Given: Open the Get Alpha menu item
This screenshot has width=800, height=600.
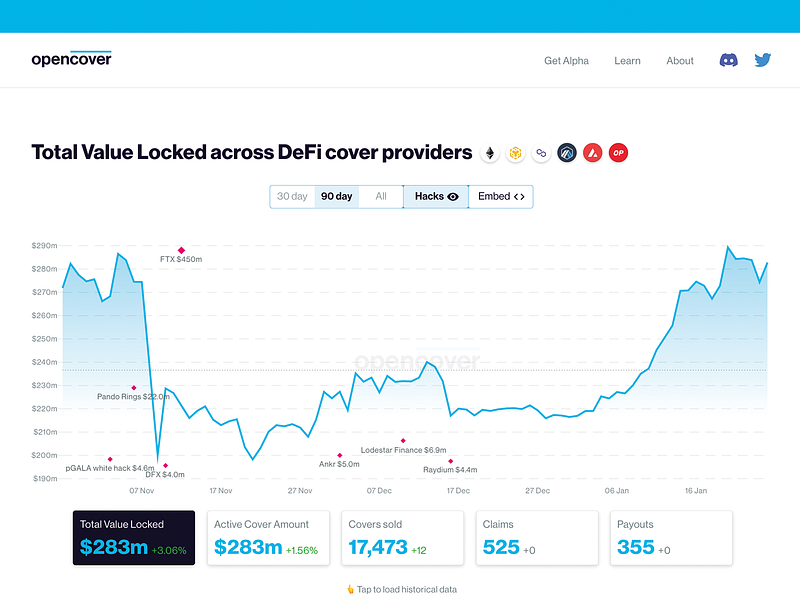Looking at the screenshot, I should [565, 61].
